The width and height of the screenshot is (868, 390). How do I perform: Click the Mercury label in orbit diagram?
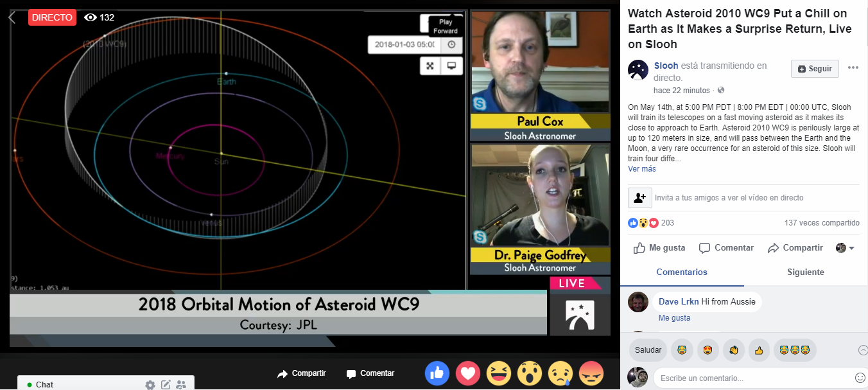pyautogui.click(x=169, y=156)
